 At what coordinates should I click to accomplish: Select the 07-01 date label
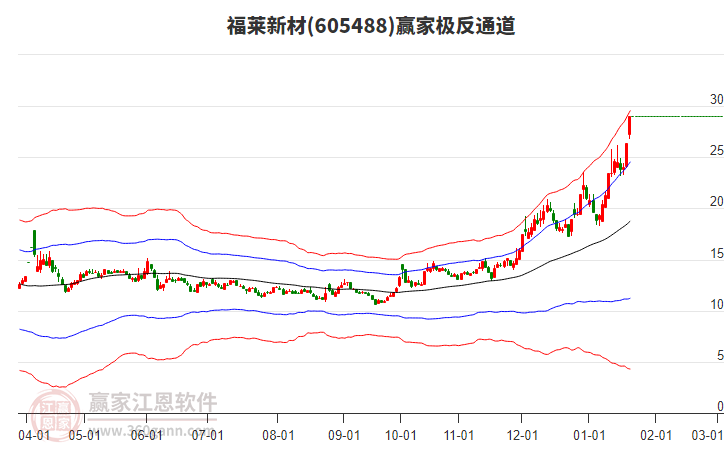pyautogui.click(x=207, y=436)
